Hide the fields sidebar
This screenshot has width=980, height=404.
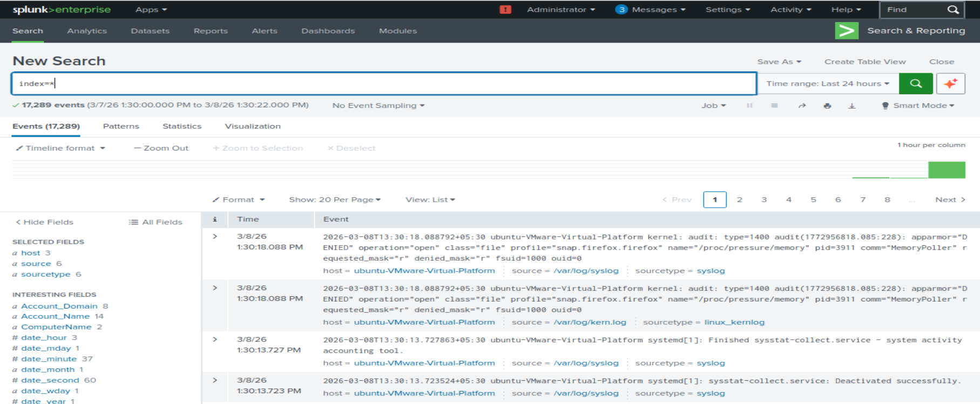[x=44, y=222]
